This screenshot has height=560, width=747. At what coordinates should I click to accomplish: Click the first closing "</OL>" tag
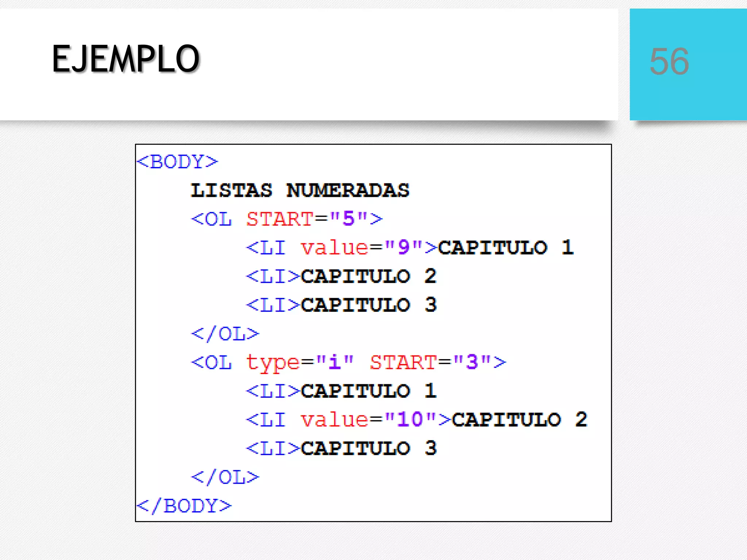click(x=225, y=334)
